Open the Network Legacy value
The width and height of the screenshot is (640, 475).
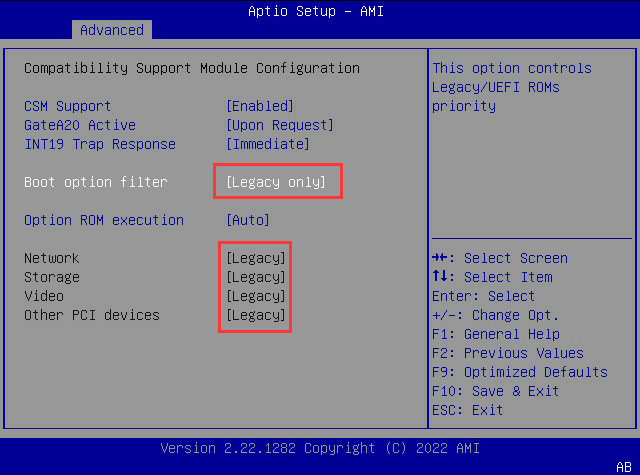click(x=256, y=258)
